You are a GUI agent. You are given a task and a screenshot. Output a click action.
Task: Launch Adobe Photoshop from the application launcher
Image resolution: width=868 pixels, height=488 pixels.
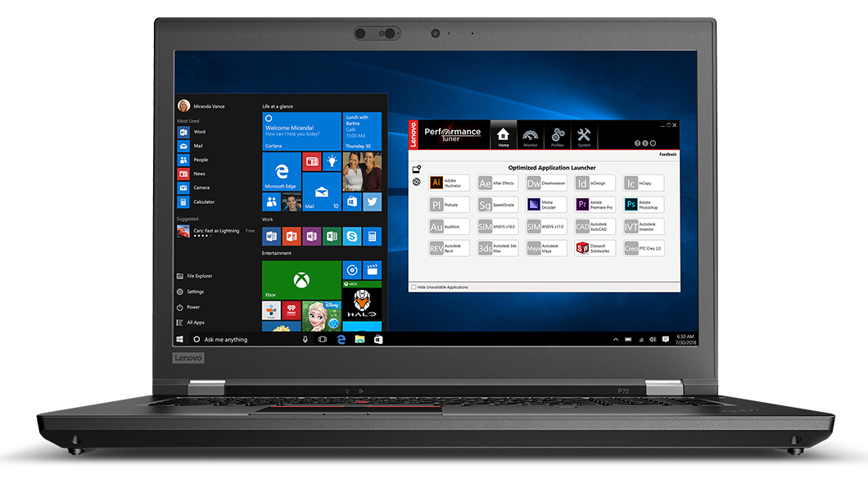point(643,205)
